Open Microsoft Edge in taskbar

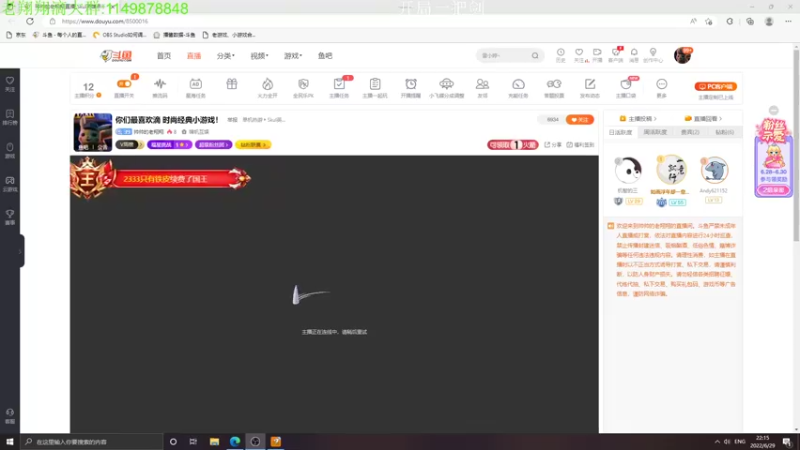point(235,441)
